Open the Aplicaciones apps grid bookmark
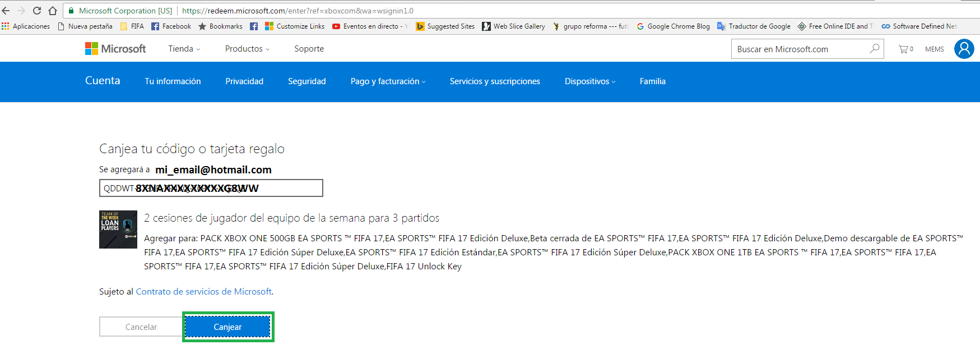The width and height of the screenshot is (980, 349). 26,26
